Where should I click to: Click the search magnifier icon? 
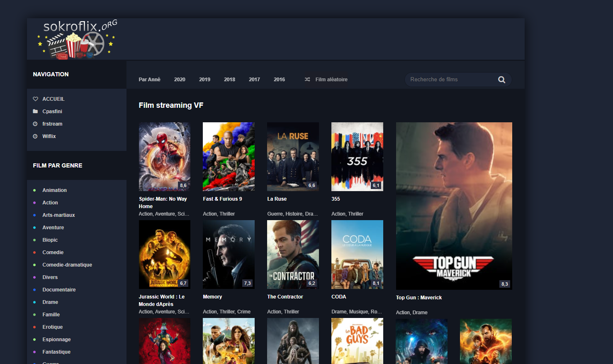[x=501, y=80]
